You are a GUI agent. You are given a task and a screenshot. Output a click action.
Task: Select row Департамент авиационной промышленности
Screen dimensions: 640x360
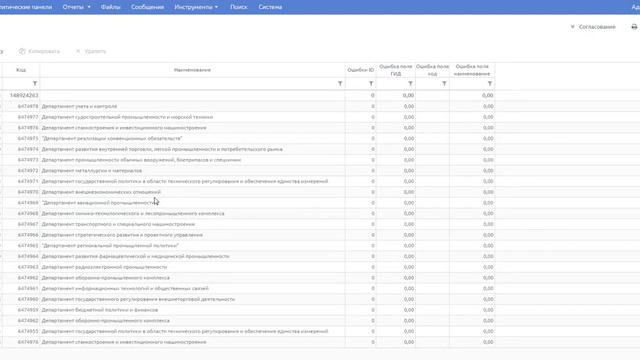(247, 202)
